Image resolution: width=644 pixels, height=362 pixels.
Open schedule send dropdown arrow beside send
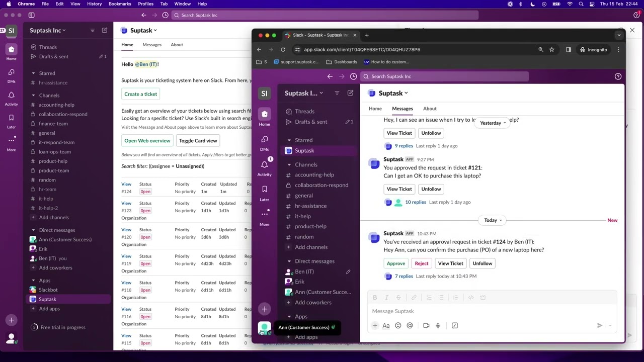click(610, 326)
